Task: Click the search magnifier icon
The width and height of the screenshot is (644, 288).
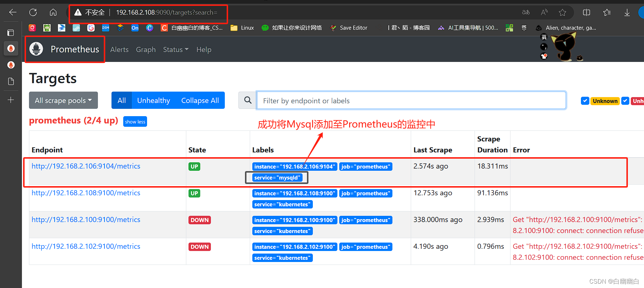Action: [248, 100]
